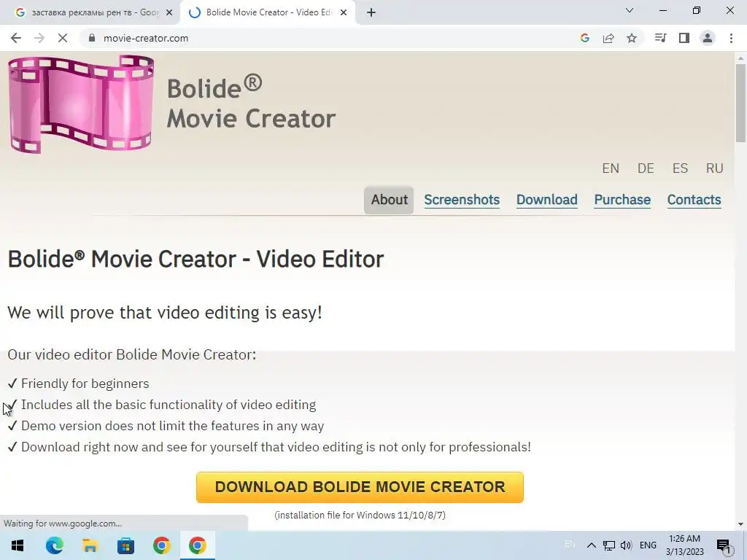The image size is (747, 560).
Task: Switch site language to RU
Action: click(x=715, y=168)
